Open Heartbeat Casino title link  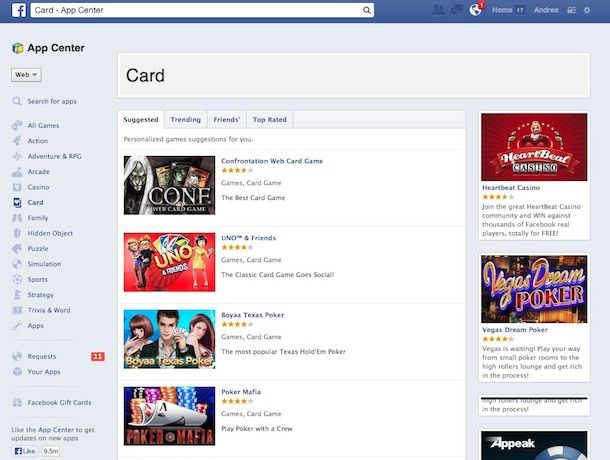pyautogui.click(x=511, y=188)
